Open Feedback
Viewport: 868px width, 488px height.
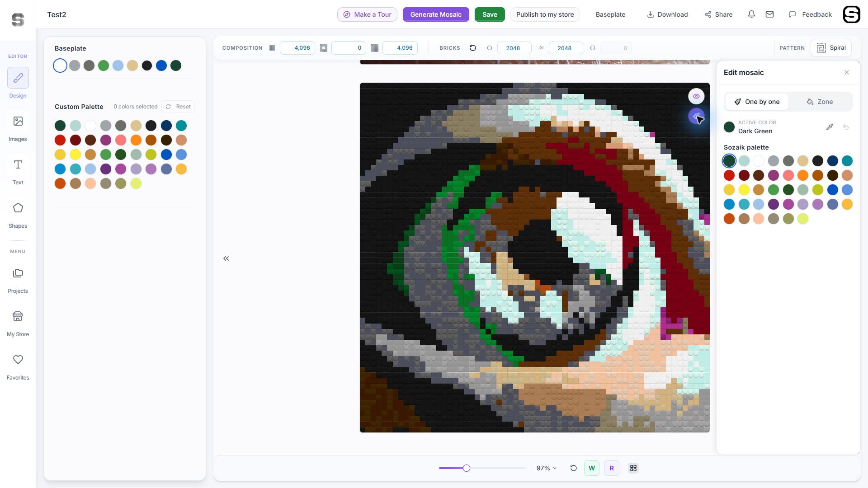810,14
